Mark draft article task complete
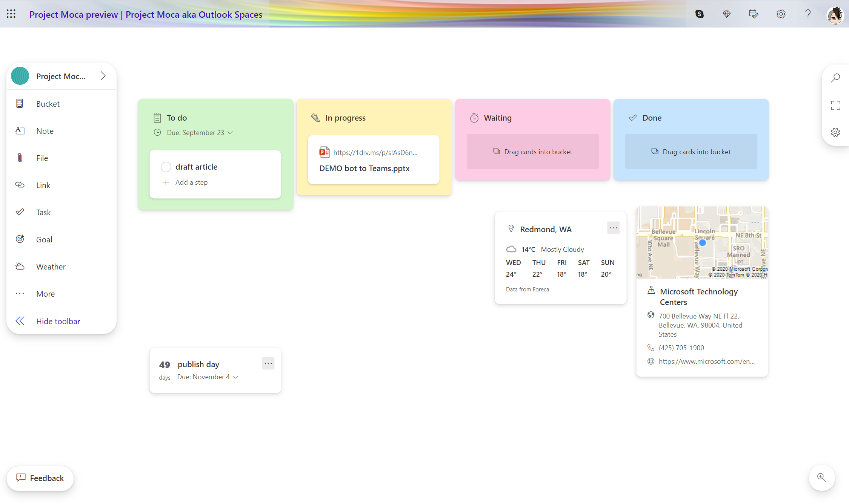 (166, 167)
